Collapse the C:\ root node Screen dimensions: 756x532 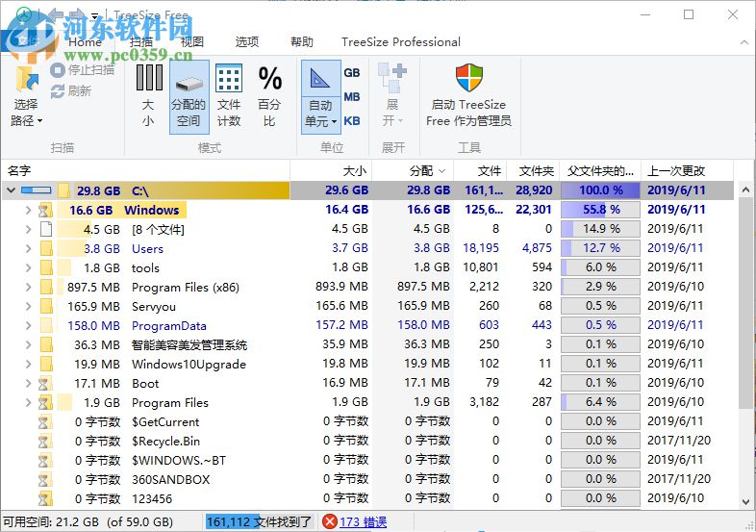point(11,190)
